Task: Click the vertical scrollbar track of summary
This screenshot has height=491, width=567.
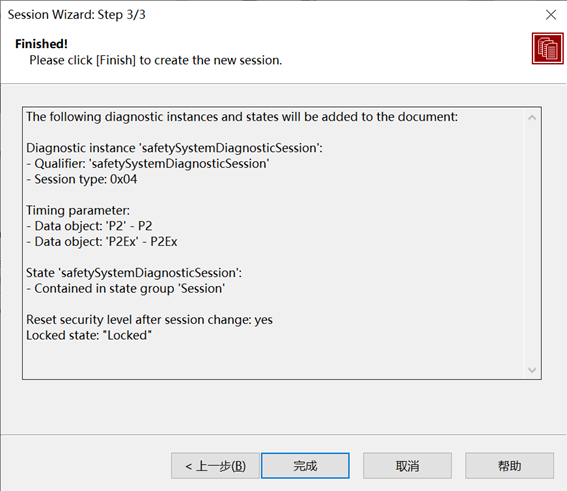Action: point(532,244)
